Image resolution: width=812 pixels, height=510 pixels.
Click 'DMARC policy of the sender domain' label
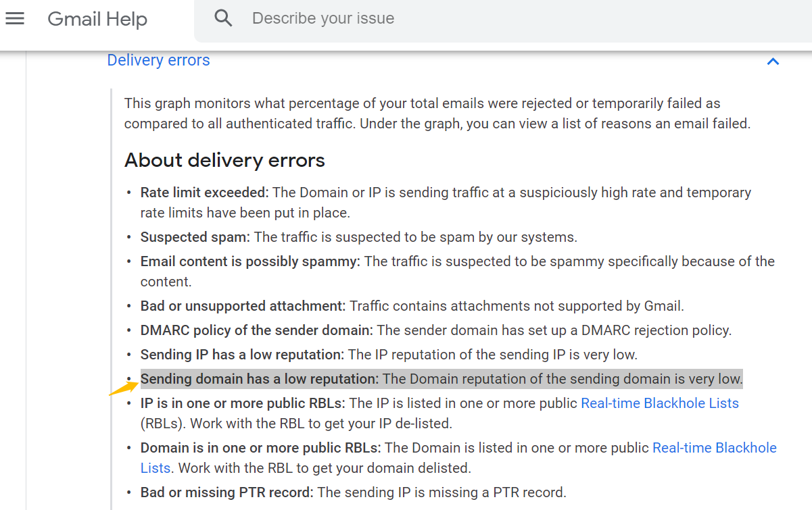point(257,330)
